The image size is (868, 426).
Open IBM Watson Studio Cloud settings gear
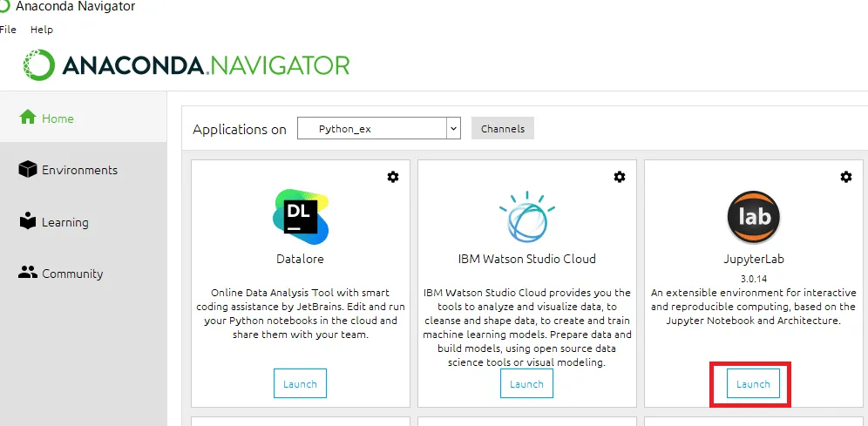click(620, 177)
